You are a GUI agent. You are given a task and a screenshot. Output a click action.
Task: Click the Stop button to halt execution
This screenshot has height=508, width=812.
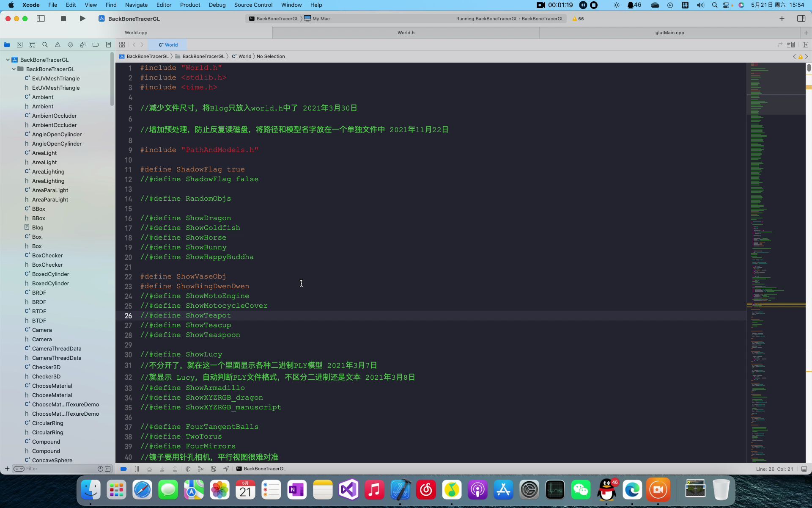tap(64, 19)
